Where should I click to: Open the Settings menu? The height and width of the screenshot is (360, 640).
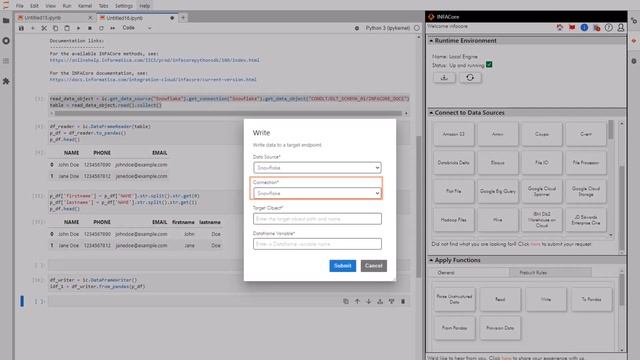click(x=123, y=6)
